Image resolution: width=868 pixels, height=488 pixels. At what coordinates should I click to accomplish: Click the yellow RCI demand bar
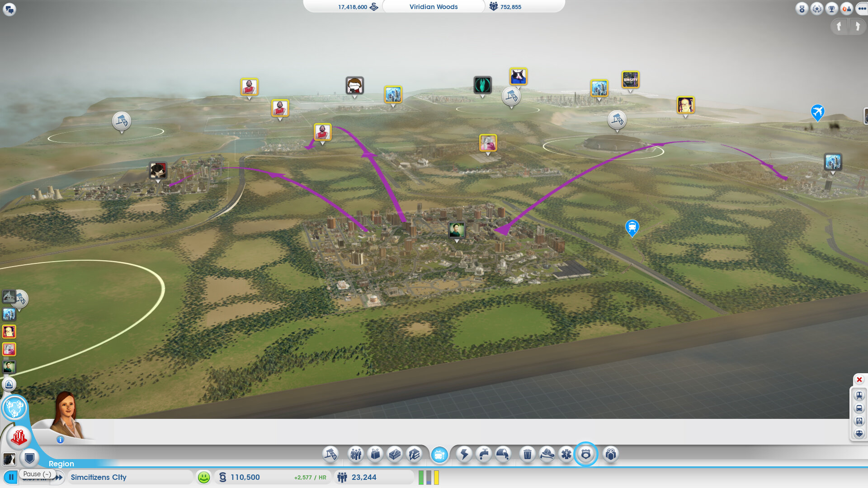436,478
